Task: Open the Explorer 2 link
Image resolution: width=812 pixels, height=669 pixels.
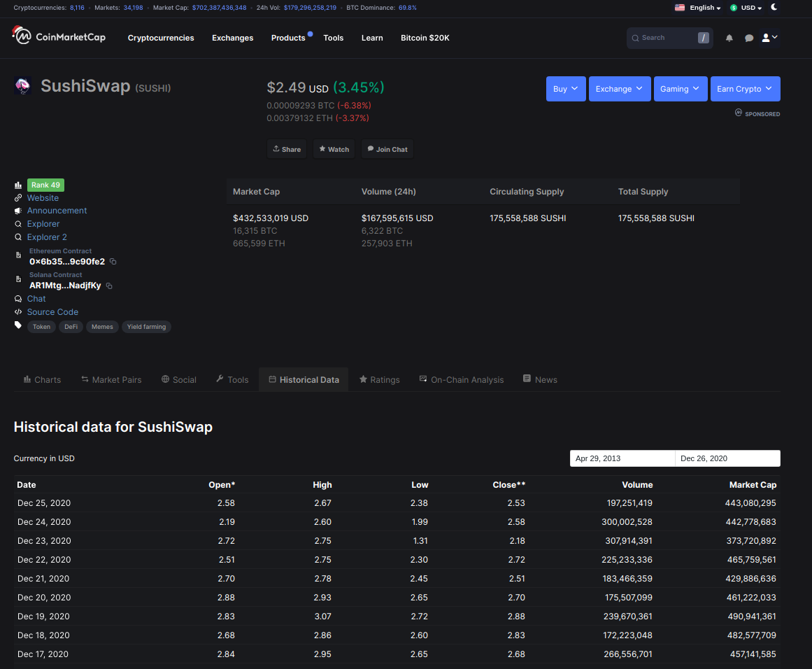Action: pyautogui.click(x=47, y=237)
